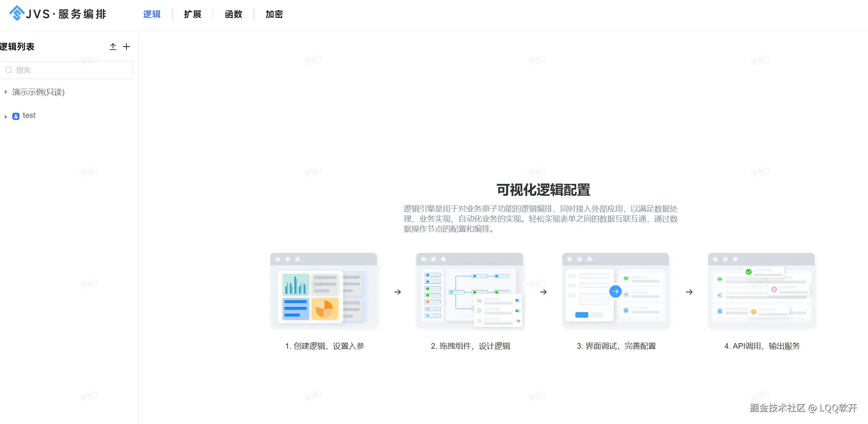Click the magnifier icon in the search box

click(x=9, y=70)
